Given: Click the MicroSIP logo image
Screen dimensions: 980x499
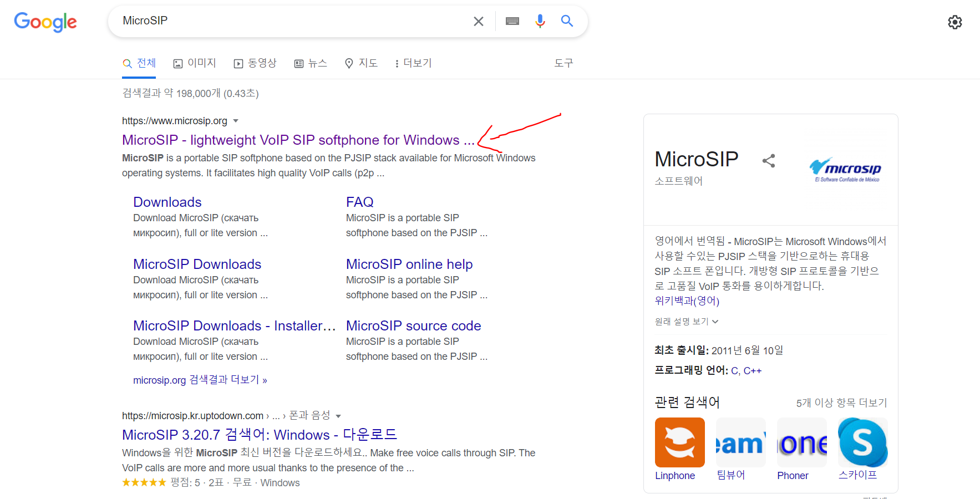Looking at the screenshot, I should (x=845, y=169).
